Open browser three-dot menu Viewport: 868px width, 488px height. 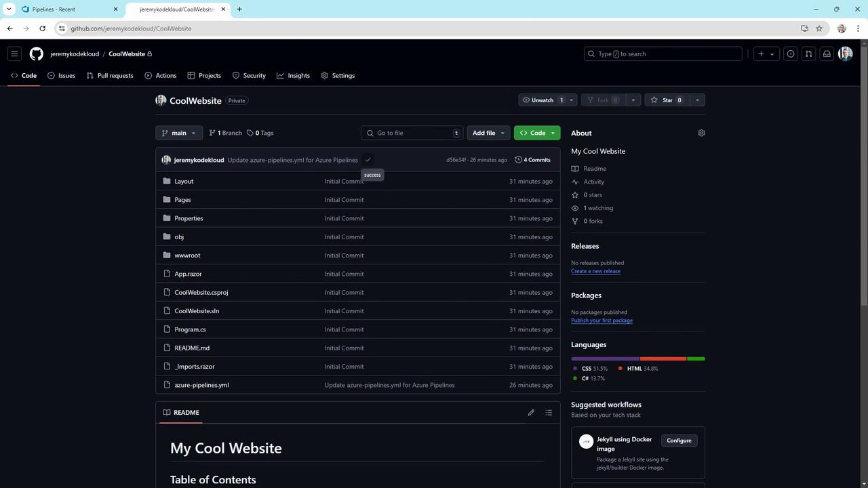pyautogui.click(x=859, y=28)
